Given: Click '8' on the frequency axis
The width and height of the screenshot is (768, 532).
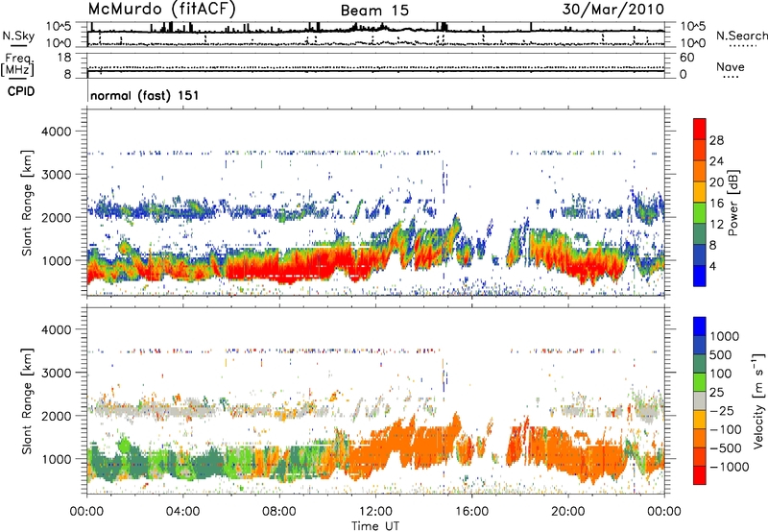Looking at the screenshot, I should 67,74.
